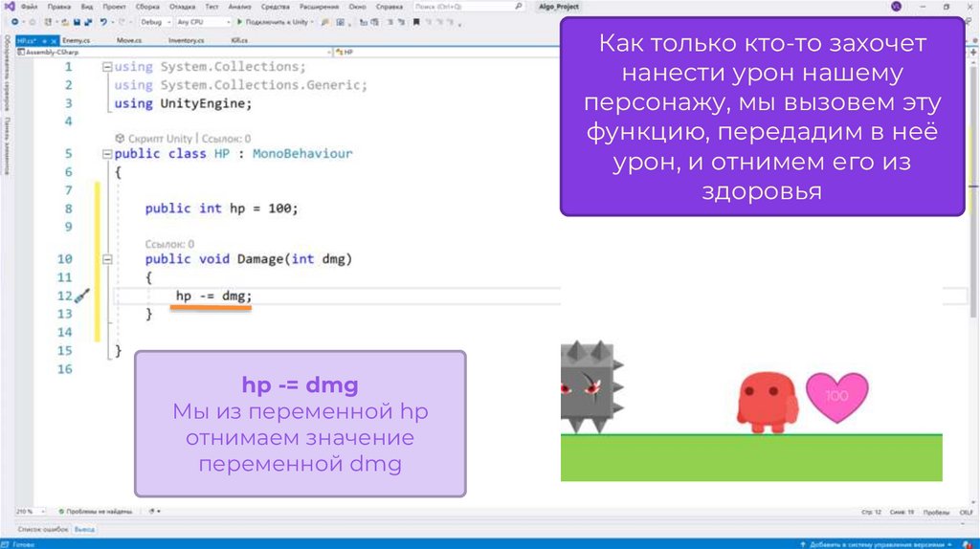Close the HP.cs tab

click(x=54, y=40)
